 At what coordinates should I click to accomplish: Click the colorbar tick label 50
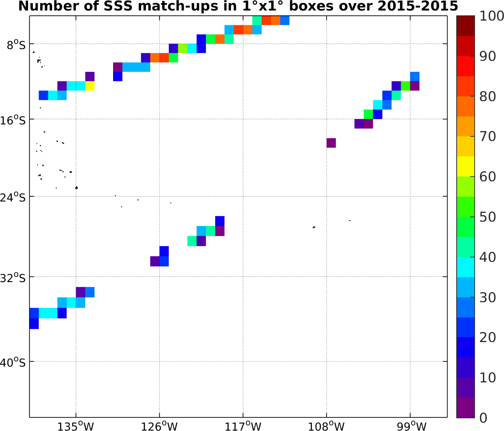pyautogui.click(x=488, y=217)
